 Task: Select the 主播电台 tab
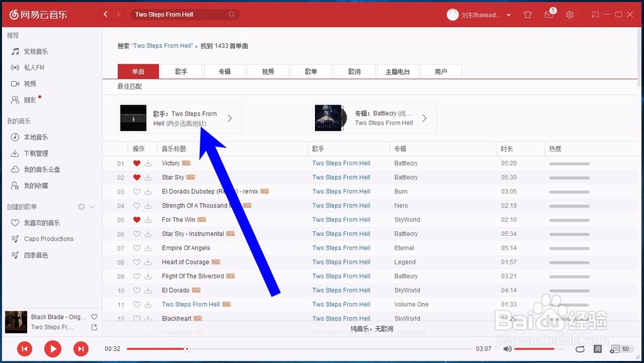click(x=397, y=72)
